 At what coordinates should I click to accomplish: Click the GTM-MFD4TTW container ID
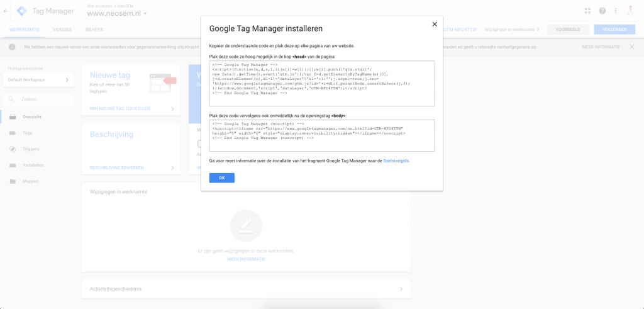coord(460,30)
